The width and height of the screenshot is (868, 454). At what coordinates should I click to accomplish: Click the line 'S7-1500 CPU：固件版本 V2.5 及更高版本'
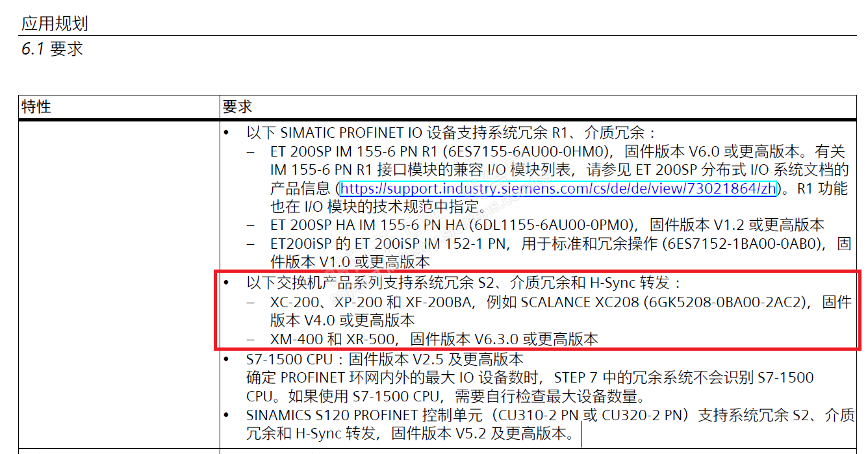(x=385, y=359)
